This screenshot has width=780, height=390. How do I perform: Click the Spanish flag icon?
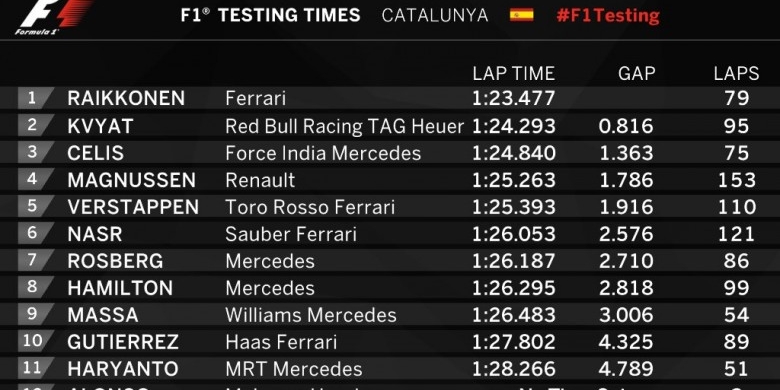coord(521,15)
